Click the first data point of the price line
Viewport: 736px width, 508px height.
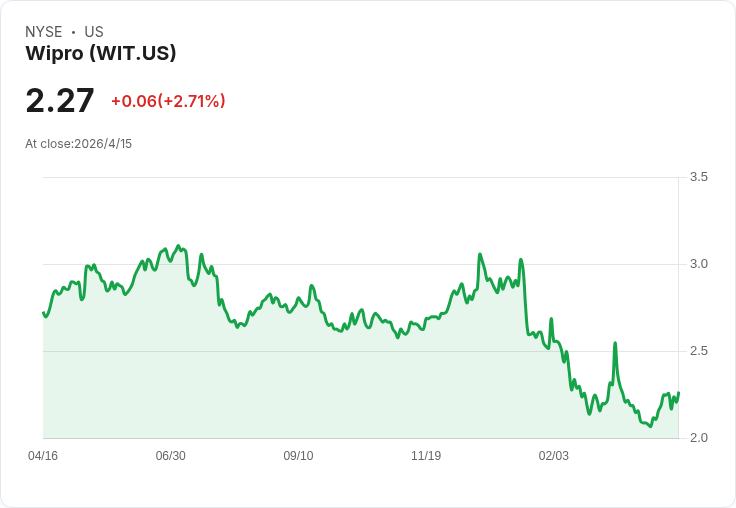click(43, 313)
